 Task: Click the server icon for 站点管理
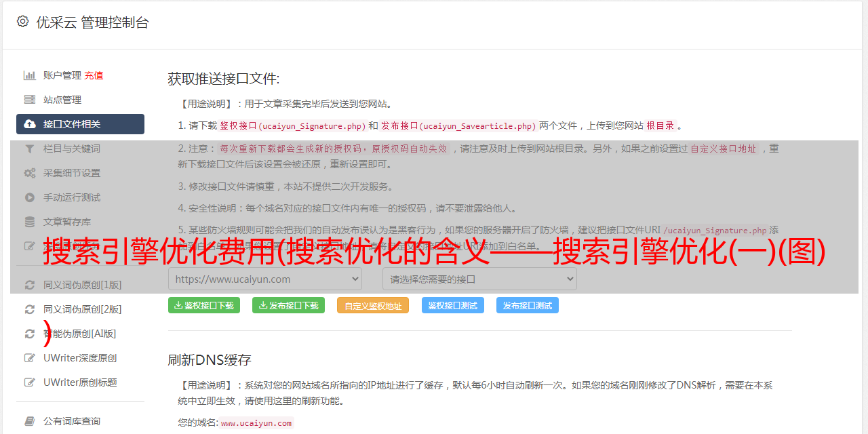(30, 100)
